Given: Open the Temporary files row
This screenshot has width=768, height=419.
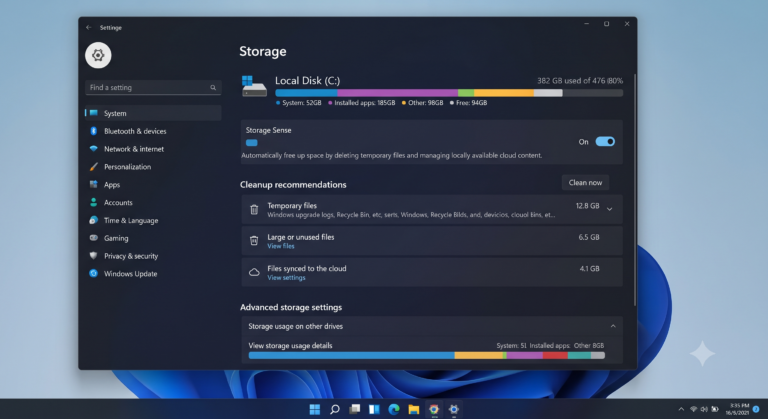Looking at the screenshot, I should click(x=432, y=209).
